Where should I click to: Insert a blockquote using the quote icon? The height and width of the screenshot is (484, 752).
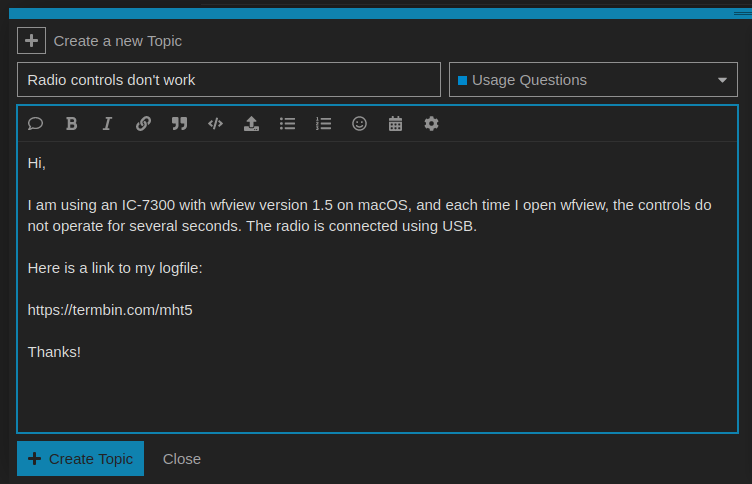tap(179, 124)
